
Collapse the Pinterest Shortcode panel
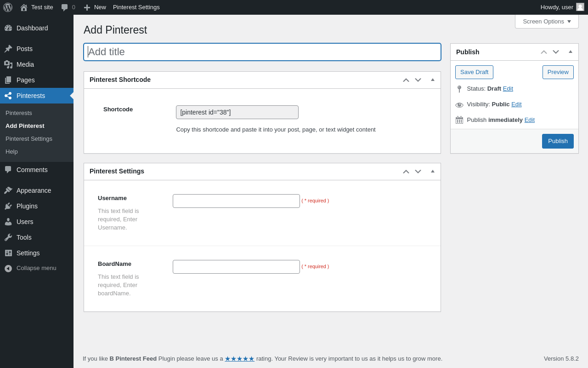pyautogui.click(x=433, y=80)
